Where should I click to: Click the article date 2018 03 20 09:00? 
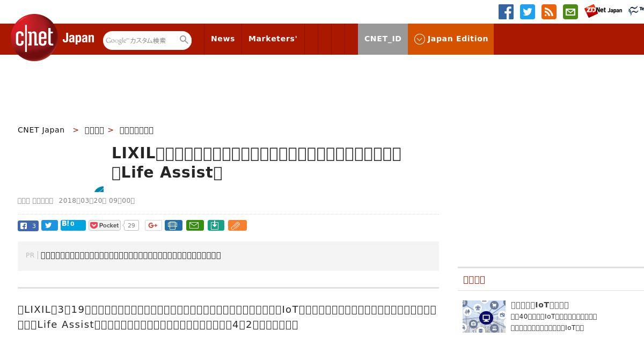[97, 201]
